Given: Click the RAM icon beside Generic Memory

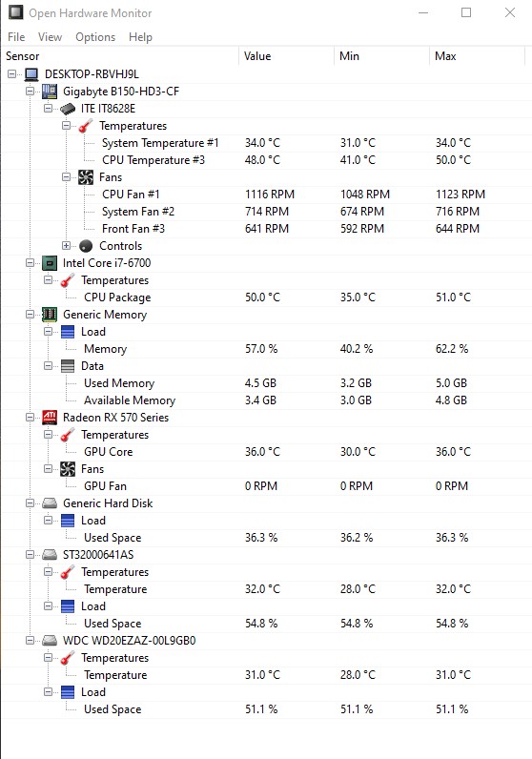Looking at the screenshot, I should [x=50, y=315].
